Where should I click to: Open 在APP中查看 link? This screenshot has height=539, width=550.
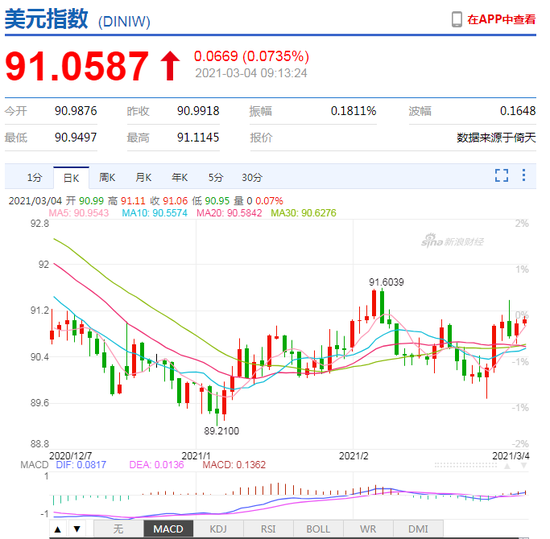pyautogui.click(x=501, y=19)
